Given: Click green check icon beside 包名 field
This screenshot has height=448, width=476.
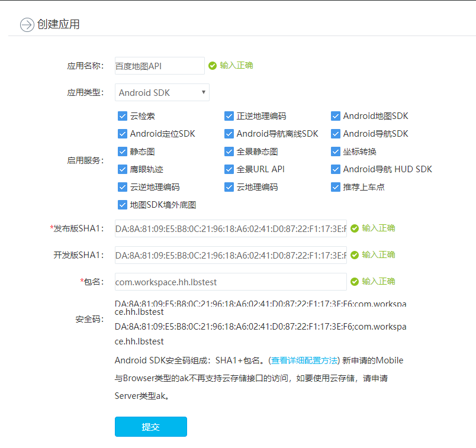Looking at the screenshot, I should tap(355, 282).
